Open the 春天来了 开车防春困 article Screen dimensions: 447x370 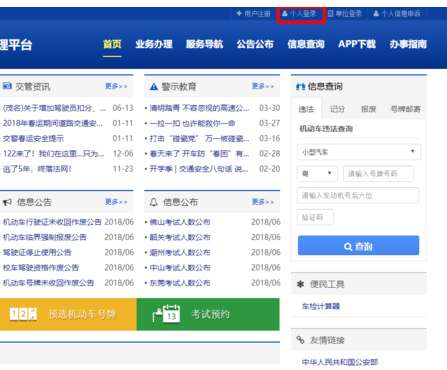pyautogui.click(x=199, y=154)
